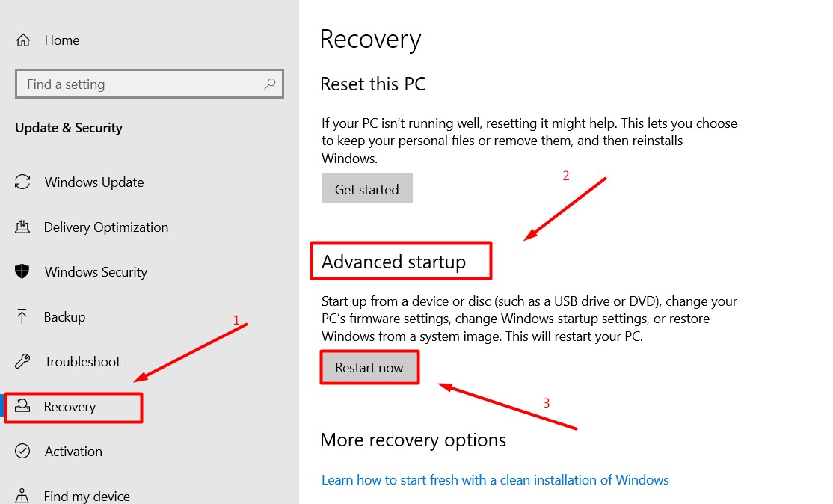Click the Delivery Optimization icon
Image resolution: width=833 pixels, height=504 pixels.
22,227
